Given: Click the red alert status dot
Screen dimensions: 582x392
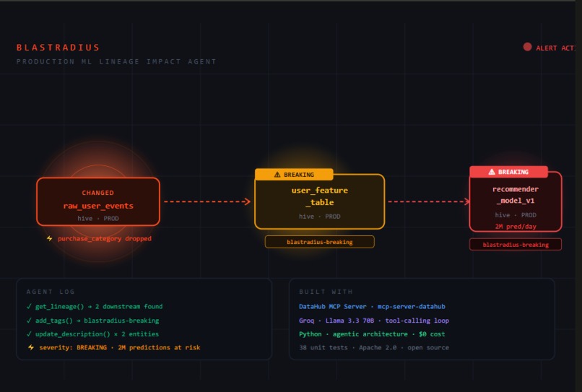Looking at the screenshot, I should [527, 47].
